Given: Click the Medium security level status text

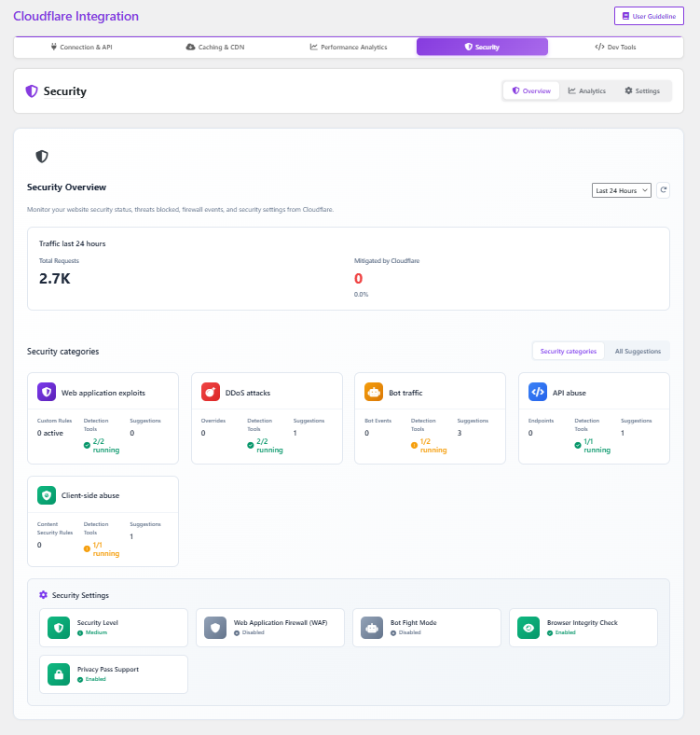Looking at the screenshot, I should [x=97, y=632].
